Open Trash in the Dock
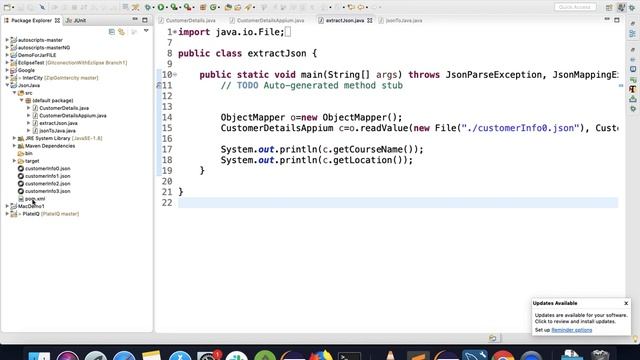Screen dimensions: 640x360 pyautogui.click(x=600, y=355)
